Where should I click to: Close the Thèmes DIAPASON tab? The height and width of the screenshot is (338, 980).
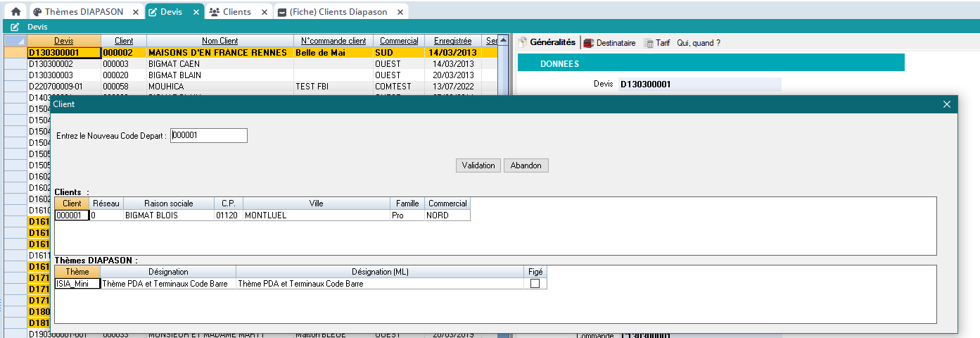(135, 12)
